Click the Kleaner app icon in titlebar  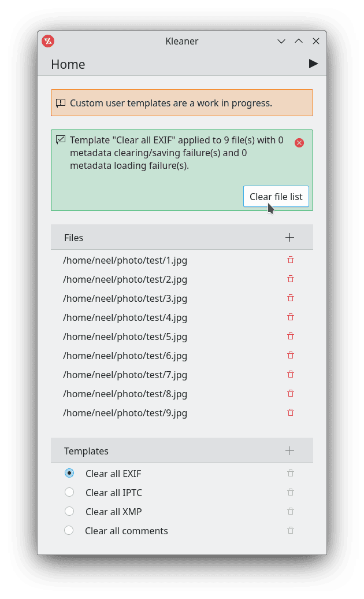point(48,41)
